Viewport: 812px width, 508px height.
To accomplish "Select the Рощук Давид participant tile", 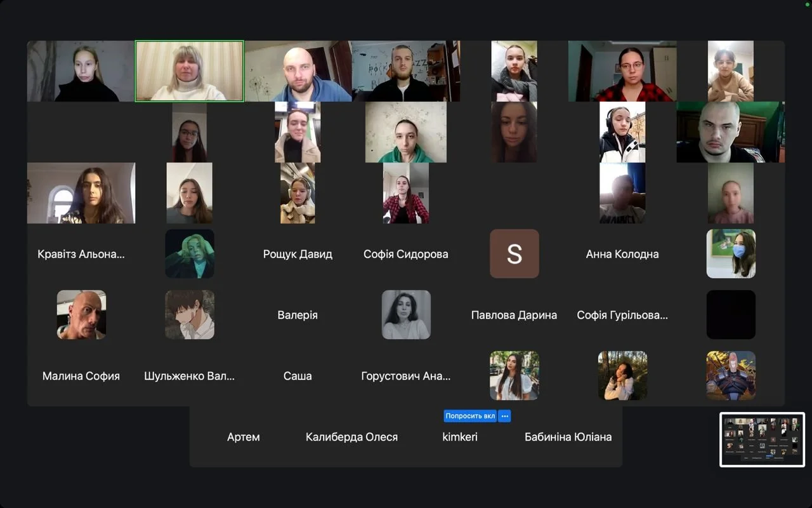I will tap(298, 254).
